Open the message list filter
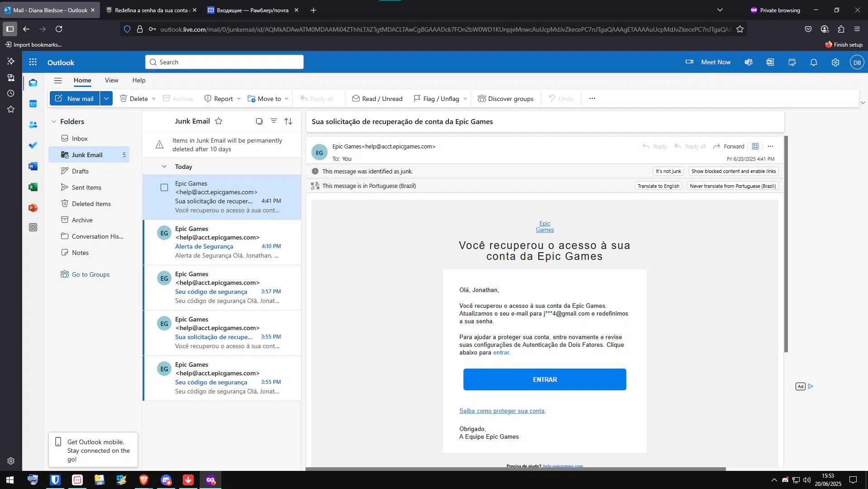 point(274,121)
